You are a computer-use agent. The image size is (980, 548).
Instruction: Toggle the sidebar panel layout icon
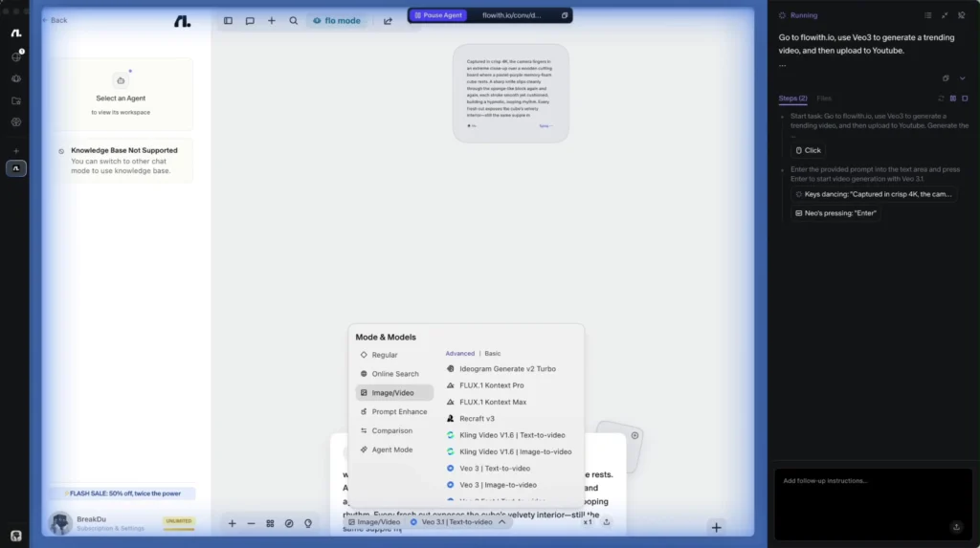pos(228,21)
